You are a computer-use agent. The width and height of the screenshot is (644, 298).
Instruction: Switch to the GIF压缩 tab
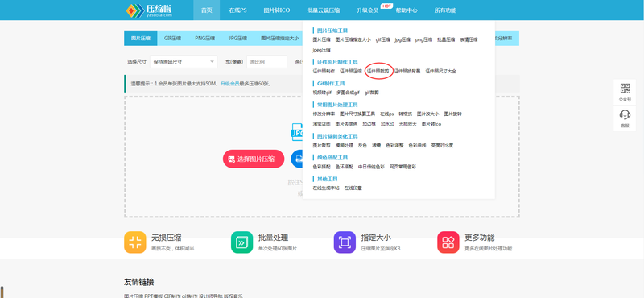click(x=172, y=38)
